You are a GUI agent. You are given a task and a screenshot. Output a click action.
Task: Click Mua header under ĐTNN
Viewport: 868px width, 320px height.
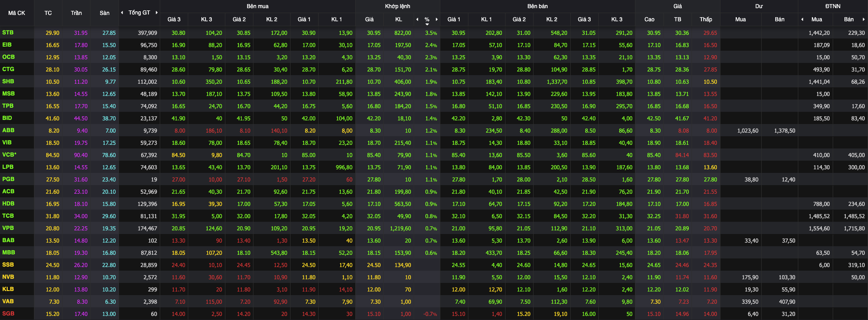coord(817,19)
